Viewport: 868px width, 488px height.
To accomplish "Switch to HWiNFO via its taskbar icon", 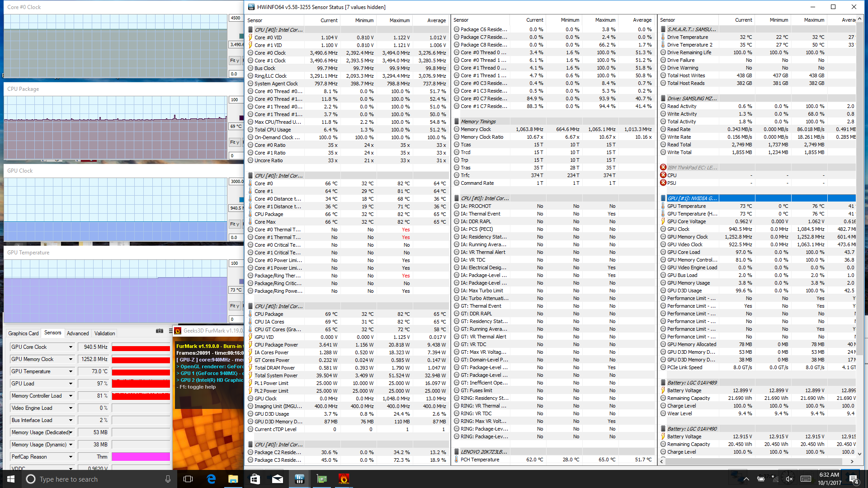I will coord(299,479).
